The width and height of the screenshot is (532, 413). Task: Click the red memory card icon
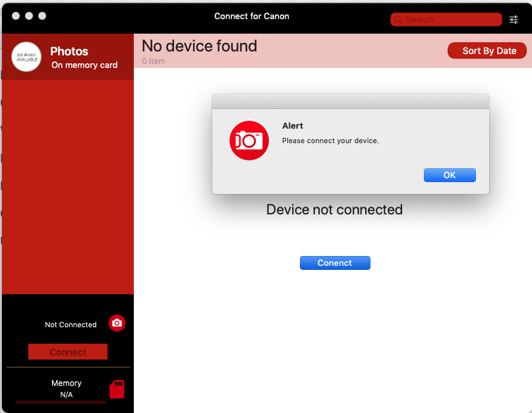(x=117, y=389)
